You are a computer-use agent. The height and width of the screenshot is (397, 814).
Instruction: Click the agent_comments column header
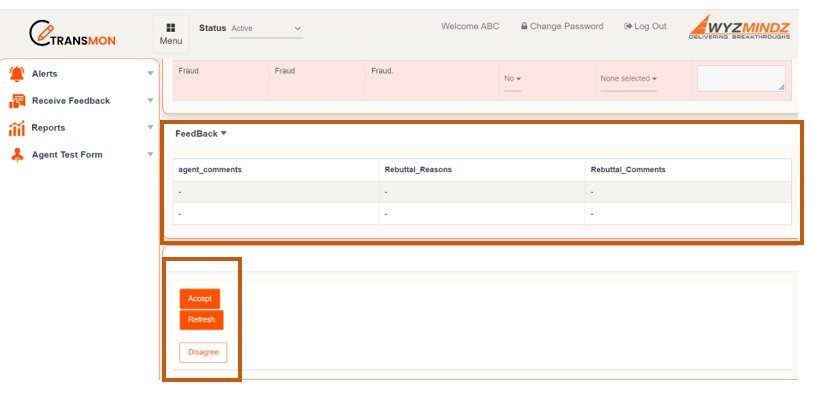pos(210,170)
